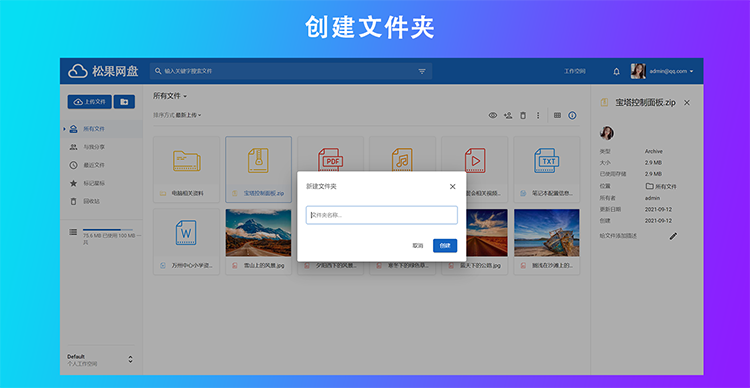Expand the admin@qq.com account dropdown
750x388 pixels.
point(671,71)
